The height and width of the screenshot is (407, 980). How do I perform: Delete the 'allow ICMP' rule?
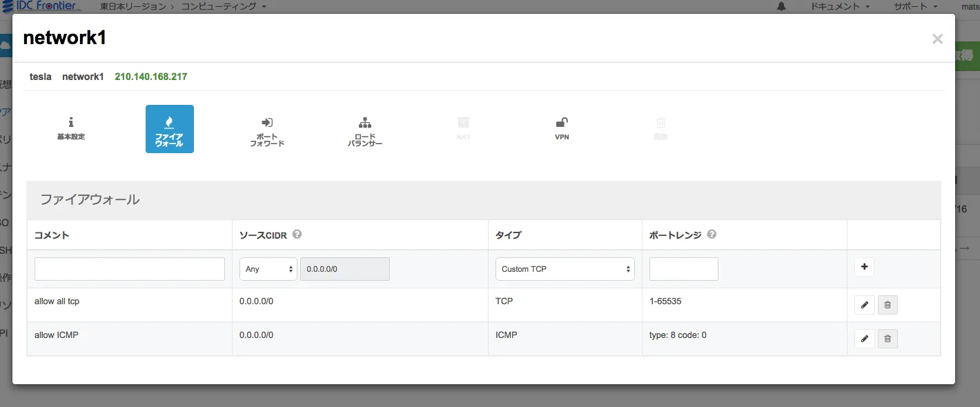888,339
